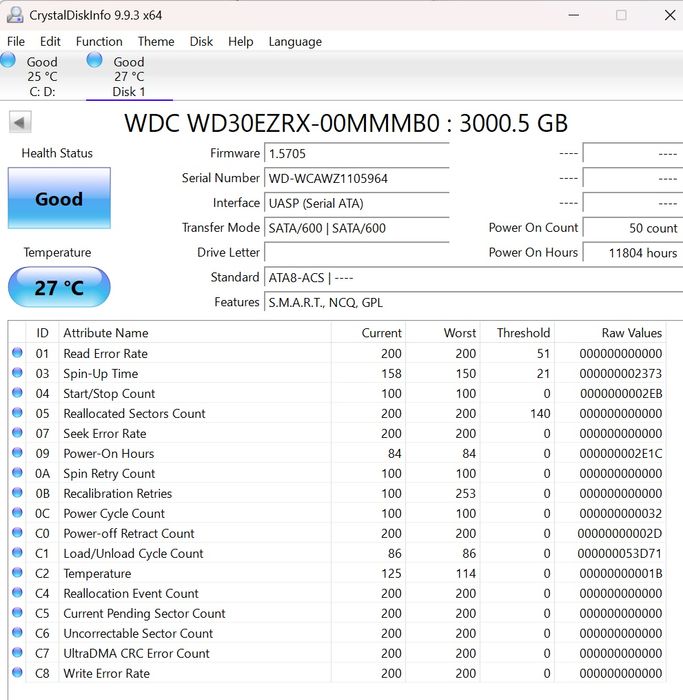Click the Threshold column header
Image resolution: width=683 pixels, height=700 pixels.
pos(517,333)
